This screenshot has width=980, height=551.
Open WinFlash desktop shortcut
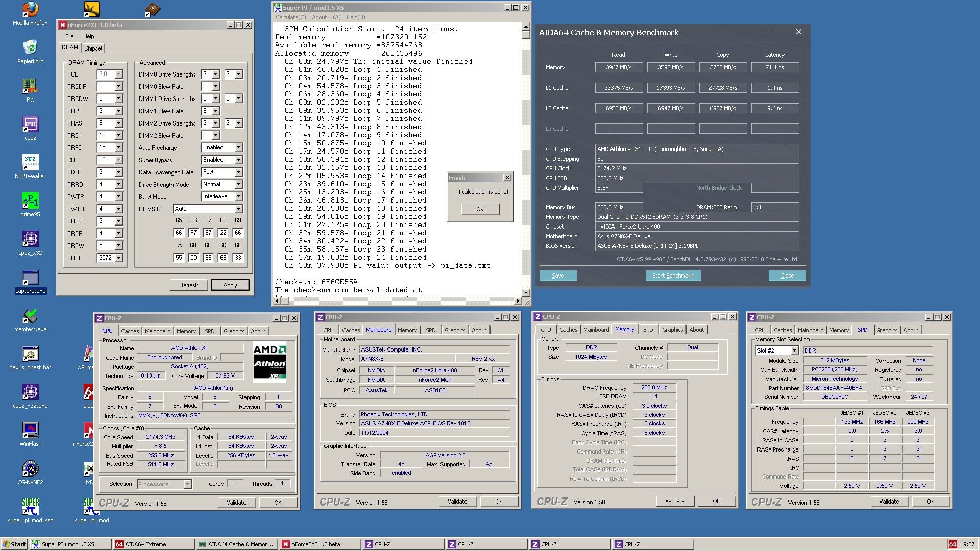click(x=30, y=434)
